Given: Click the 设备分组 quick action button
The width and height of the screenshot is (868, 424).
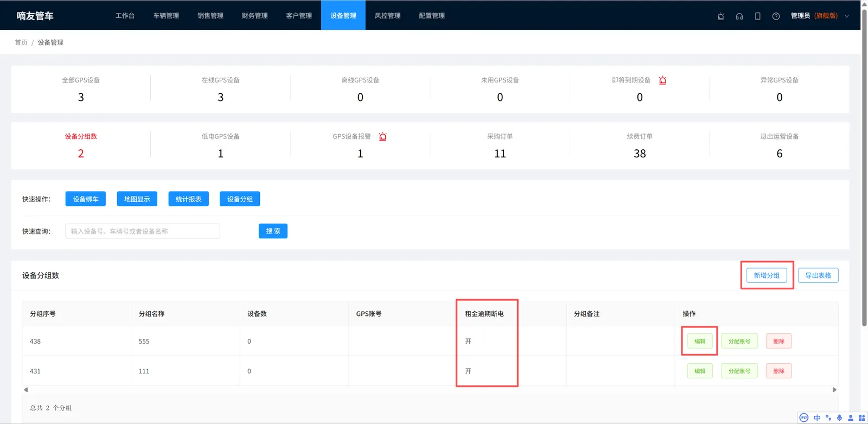Looking at the screenshot, I should click(240, 199).
